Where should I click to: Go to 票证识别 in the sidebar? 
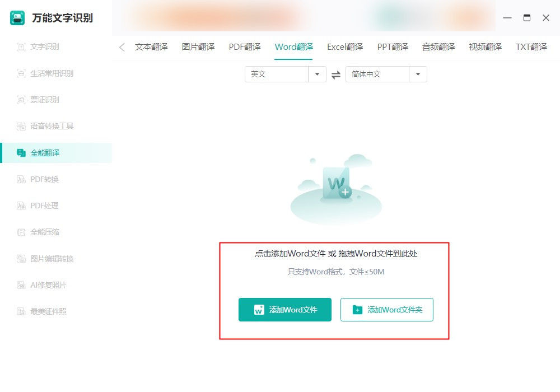[45, 100]
